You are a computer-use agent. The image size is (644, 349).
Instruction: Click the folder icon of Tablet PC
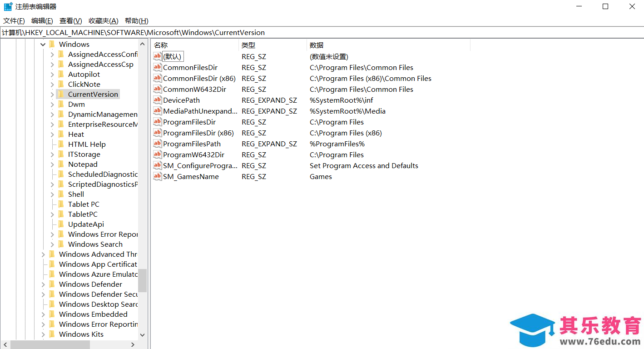[61, 204]
